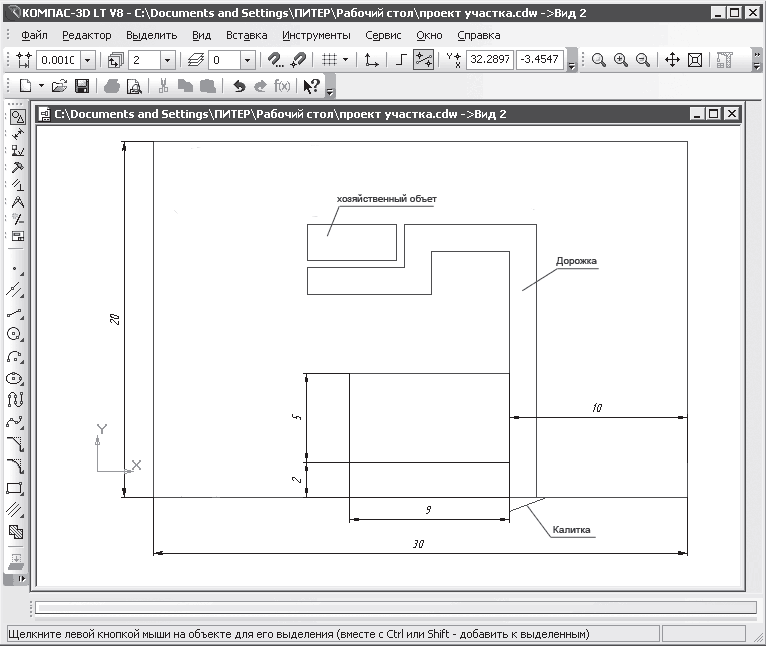Open the Parametrization panel
The image size is (766, 646).
(x=18, y=185)
